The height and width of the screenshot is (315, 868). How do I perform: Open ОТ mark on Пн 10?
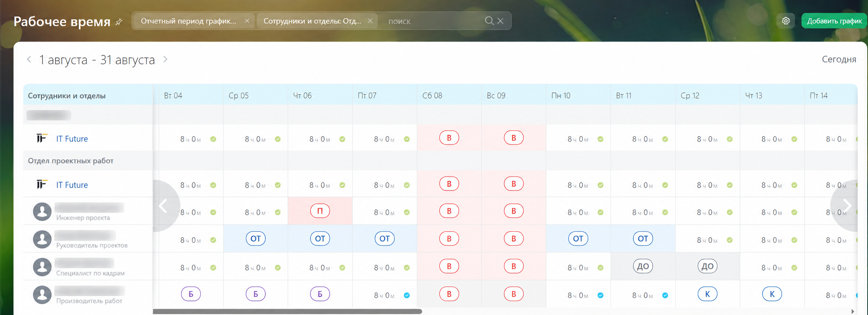pyautogui.click(x=578, y=238)
